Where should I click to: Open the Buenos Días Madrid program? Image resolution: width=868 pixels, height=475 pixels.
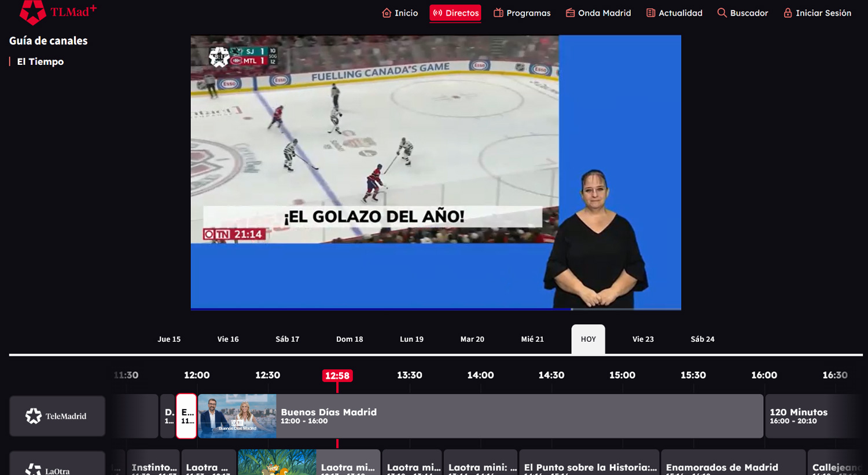click(480, 416)
